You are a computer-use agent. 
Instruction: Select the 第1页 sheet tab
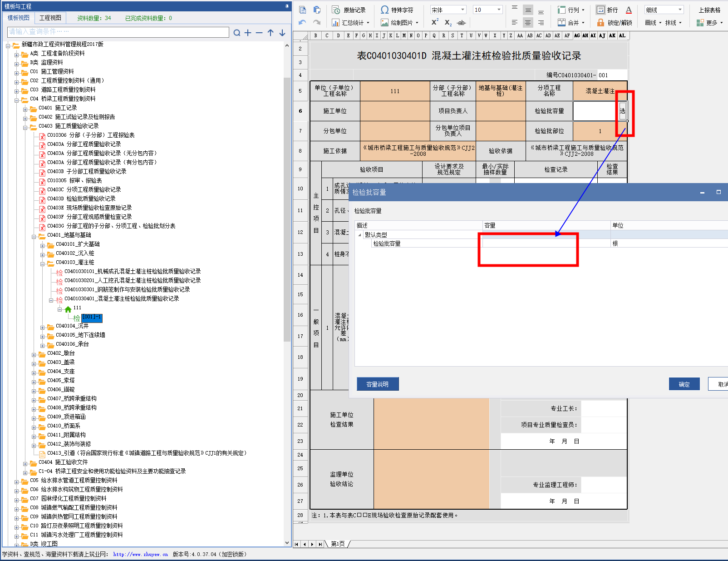pos(338,544)
